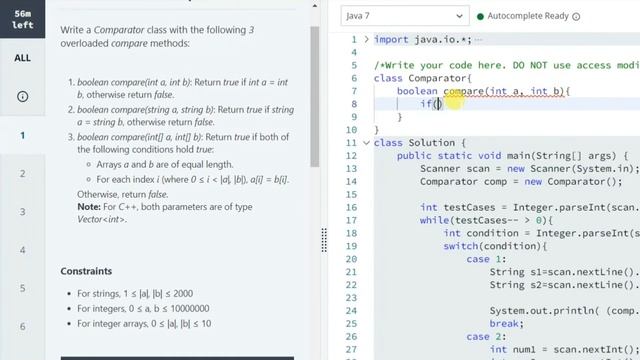Click the Autocomplete Ready info icon
Screen dimensions: 640x360
coord(576,16)
